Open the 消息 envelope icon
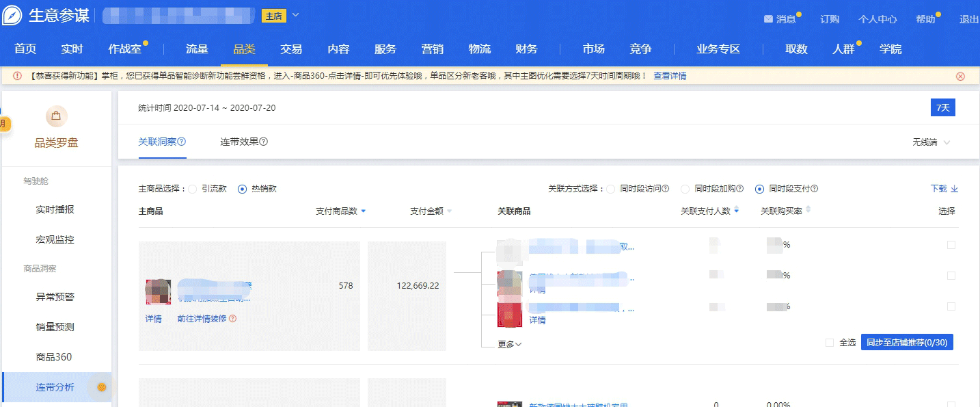This screenshot has height=407, width=980. tap(768, 19)
